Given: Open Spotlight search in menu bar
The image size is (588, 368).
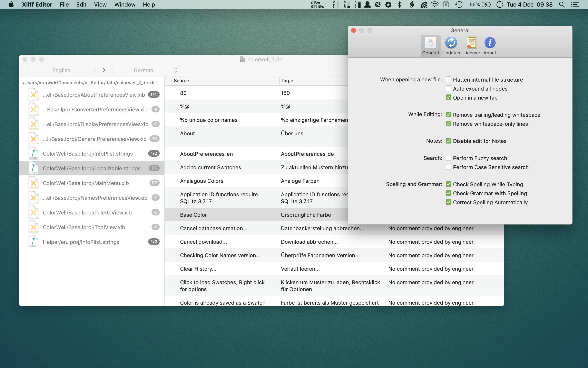Looking at the screenshot, I should click(x=562, y=4).
